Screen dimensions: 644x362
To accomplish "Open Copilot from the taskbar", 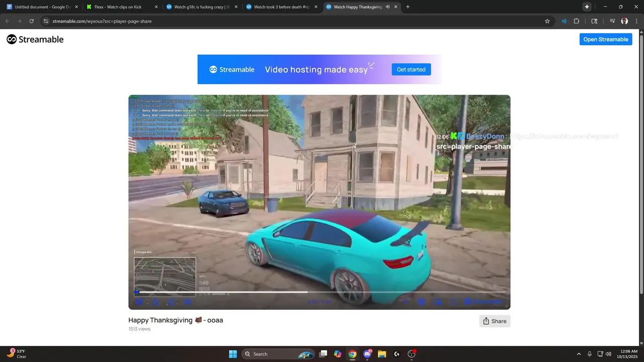I will click(x=338, y=354).
